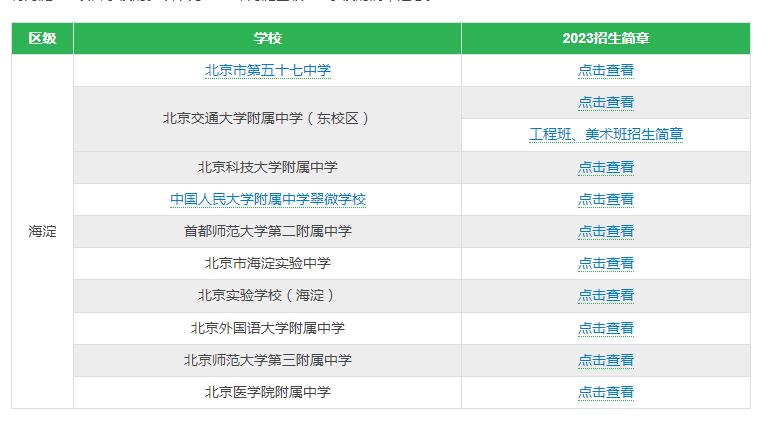Select the 海淀 district cell
Image resolution: width=768 pixels, height=434 pixels.
[x=42, y=231]
